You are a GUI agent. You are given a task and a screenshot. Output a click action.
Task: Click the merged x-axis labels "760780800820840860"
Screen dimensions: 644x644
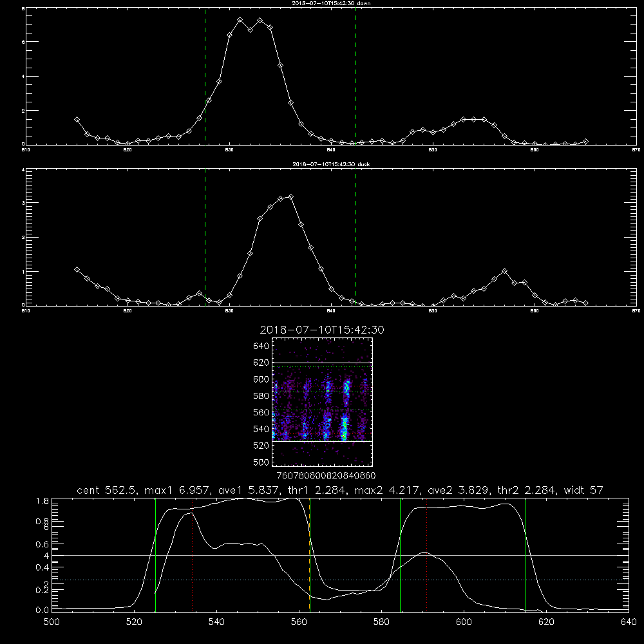tap(326, 476)
